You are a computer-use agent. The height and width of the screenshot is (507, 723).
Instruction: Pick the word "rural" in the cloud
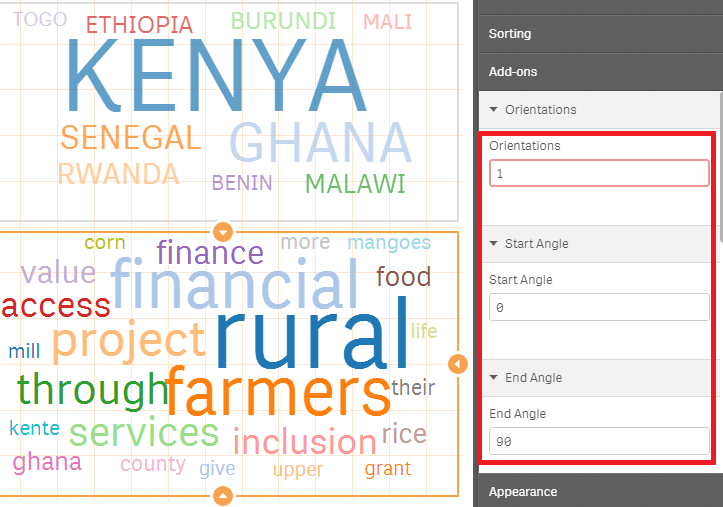[312, 338]
